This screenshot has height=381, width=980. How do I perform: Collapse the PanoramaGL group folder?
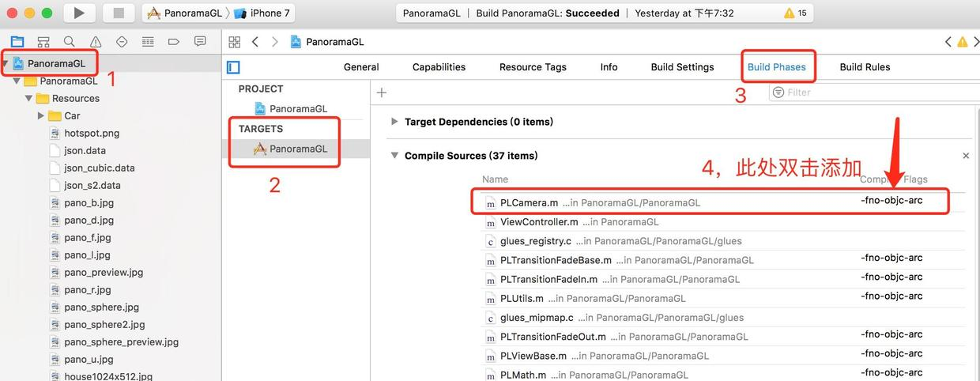pos(17,81)
